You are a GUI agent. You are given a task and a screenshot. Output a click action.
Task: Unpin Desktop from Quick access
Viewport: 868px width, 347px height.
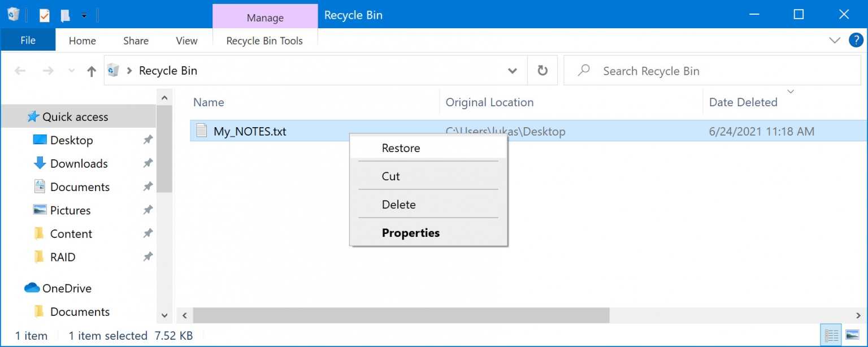pyautogui.click(x=147, y=140)
